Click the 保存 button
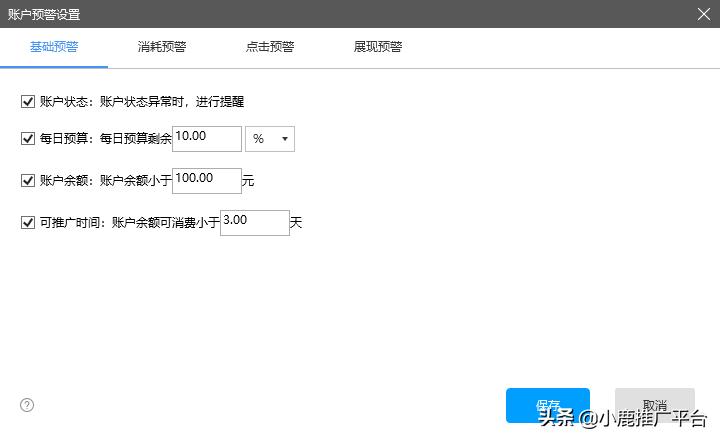Screen dimensions: 720x440 coord(548,405)
